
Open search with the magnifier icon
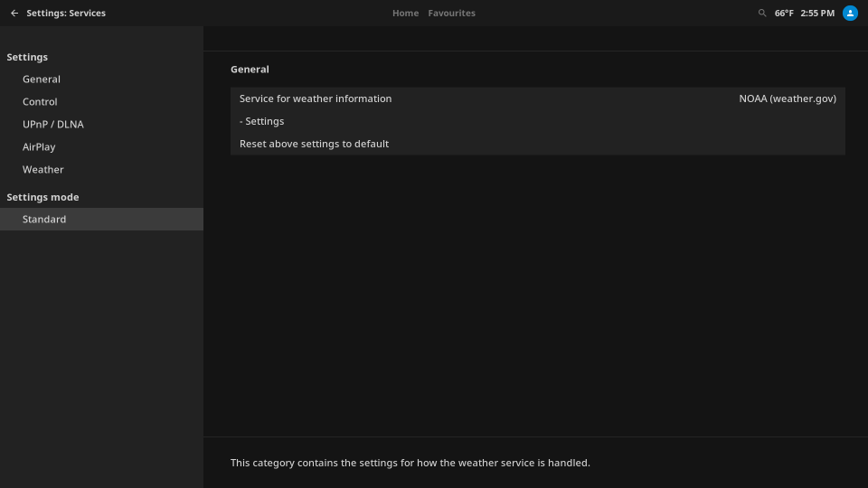coord(762,14)
